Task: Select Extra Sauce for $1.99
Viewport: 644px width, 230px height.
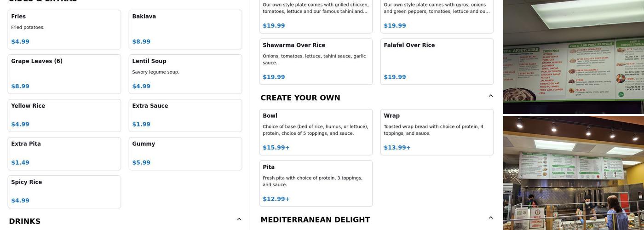Action: (x=185, y=115)
